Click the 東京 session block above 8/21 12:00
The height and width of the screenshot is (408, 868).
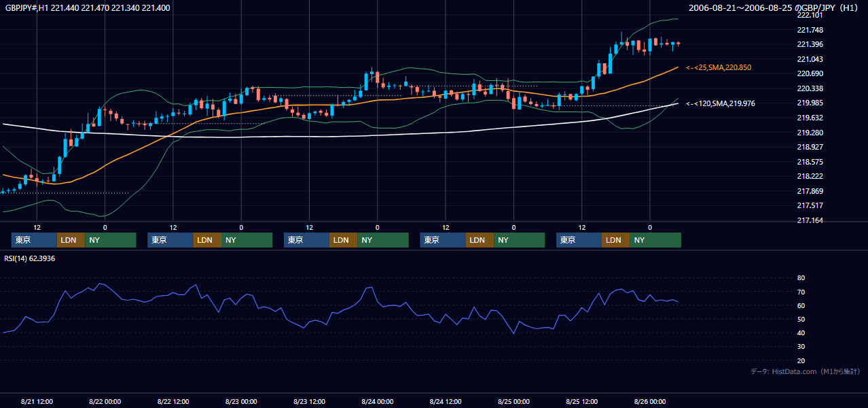tap(34, 240)
